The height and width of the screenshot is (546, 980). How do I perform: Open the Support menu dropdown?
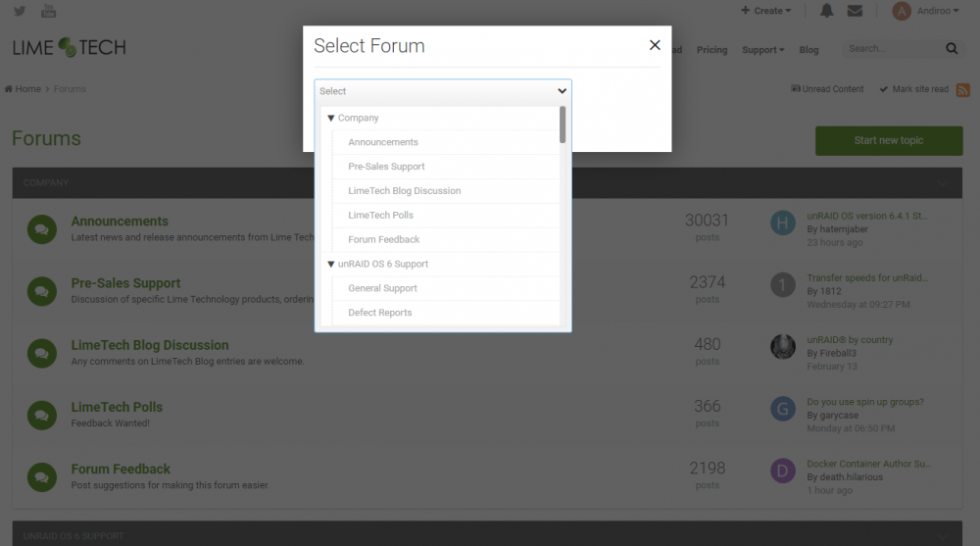[x=762, y=50]
